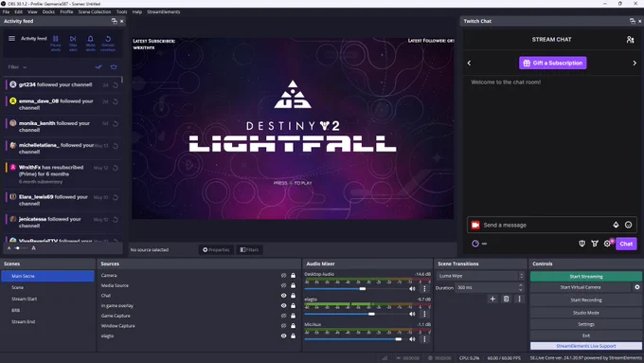Open the StreamElements menu
The width and height of the screenshot is (644, 363).
(x=164, y=12)
